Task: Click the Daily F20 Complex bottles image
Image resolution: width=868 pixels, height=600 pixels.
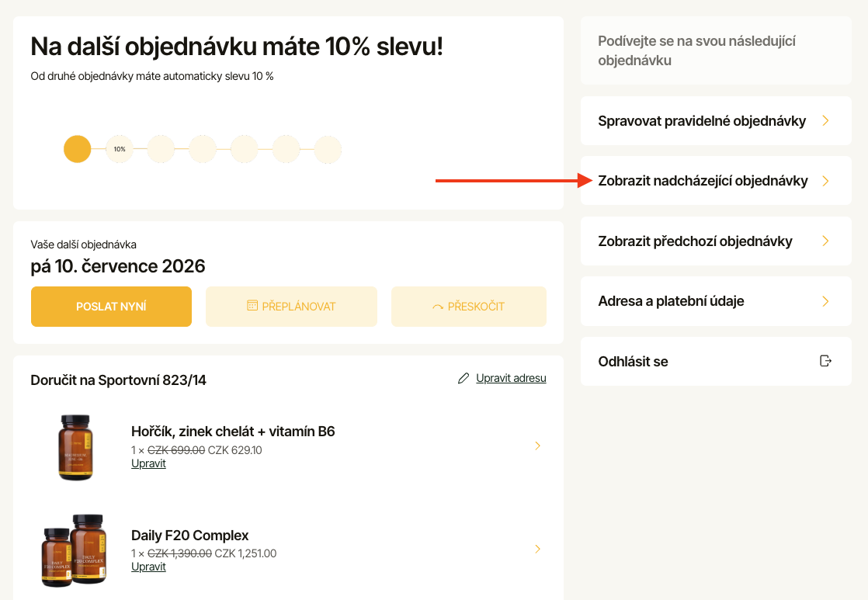Action: click(72, 550)
